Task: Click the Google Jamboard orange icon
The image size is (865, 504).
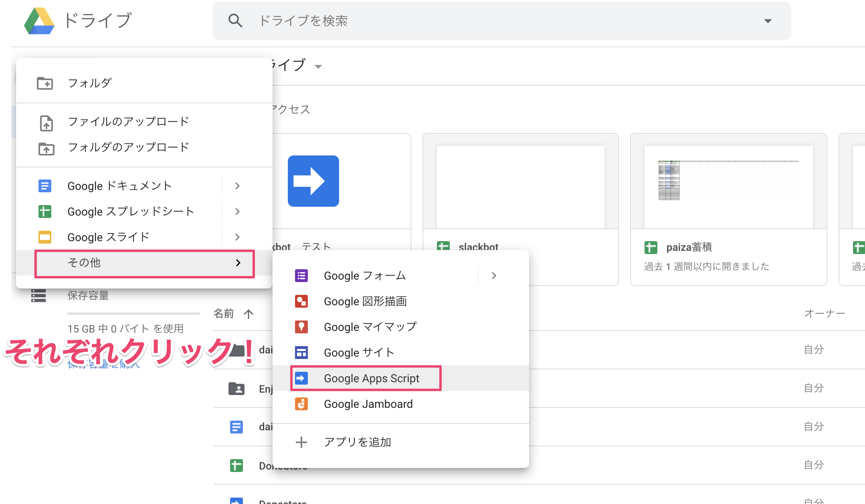Action: [301, 404]
